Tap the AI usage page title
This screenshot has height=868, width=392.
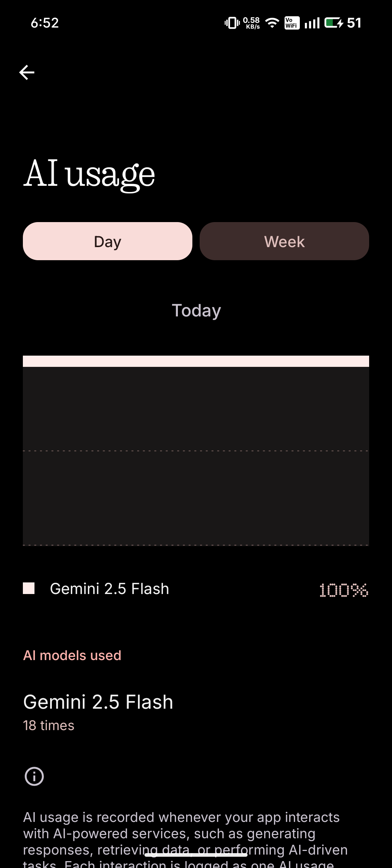pos(89,173)
